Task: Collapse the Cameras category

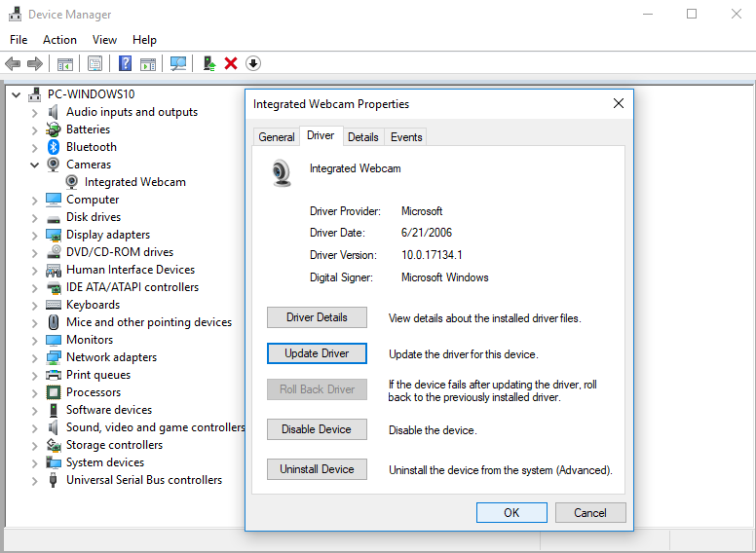Action: (x=35, y=165)
